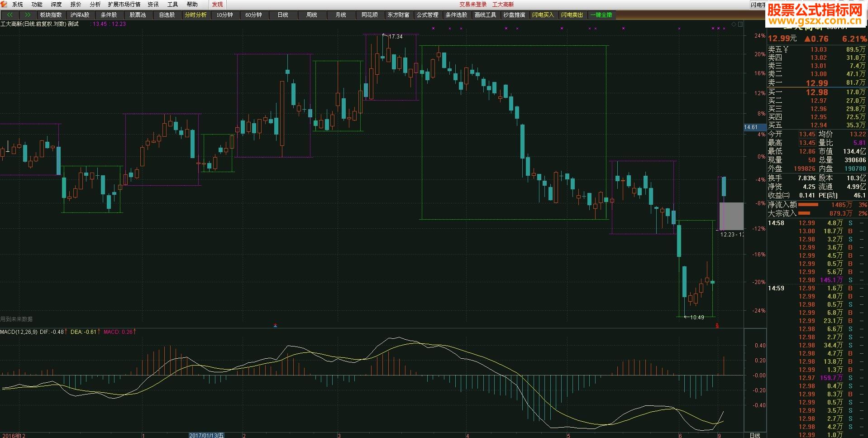Switch chart to 周线 period

[312, 15]
